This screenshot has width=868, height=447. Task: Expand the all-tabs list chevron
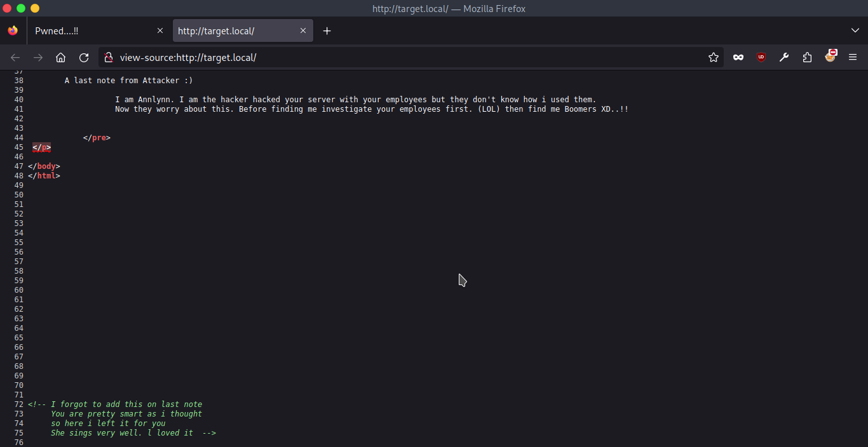[854, 30]
